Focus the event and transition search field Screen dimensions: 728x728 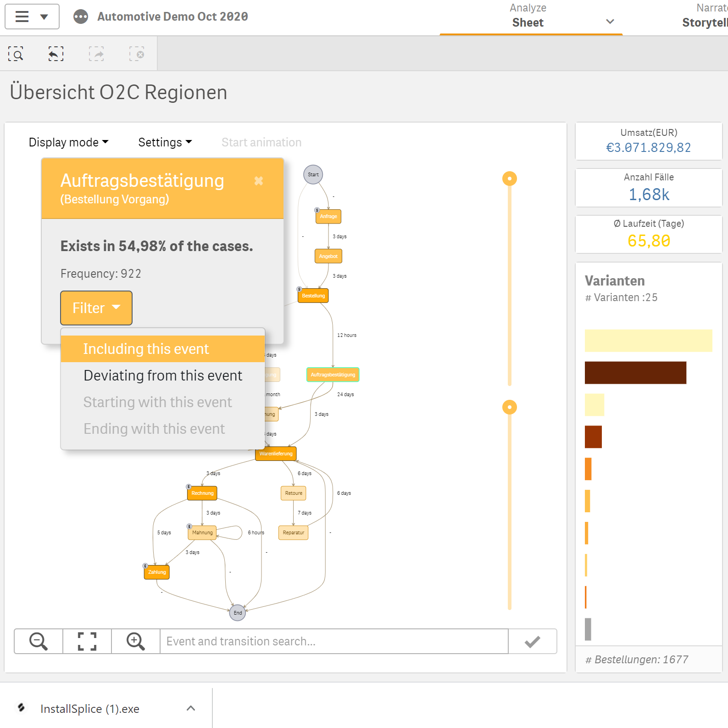coord(334,641)
